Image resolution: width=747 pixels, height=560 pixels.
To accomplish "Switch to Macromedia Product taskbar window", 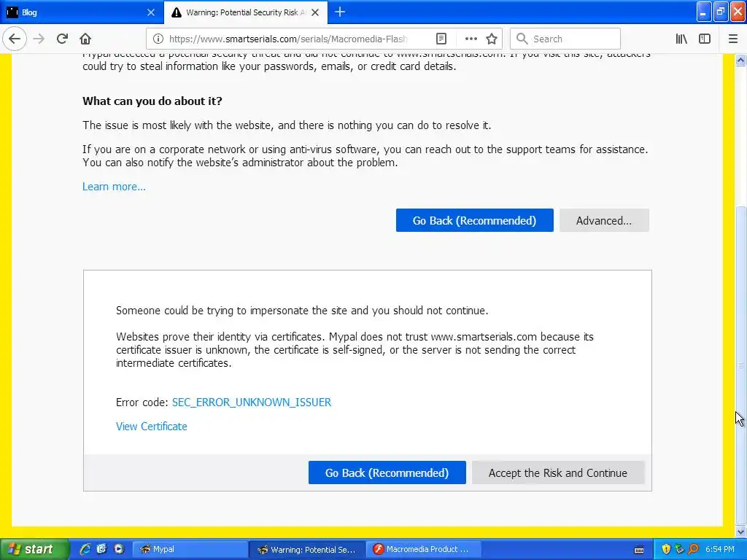I will point(423,550).
